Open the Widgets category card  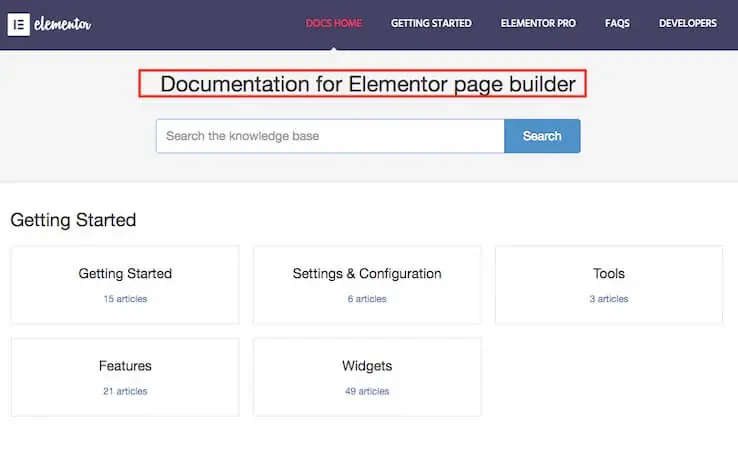pos(367,377)
